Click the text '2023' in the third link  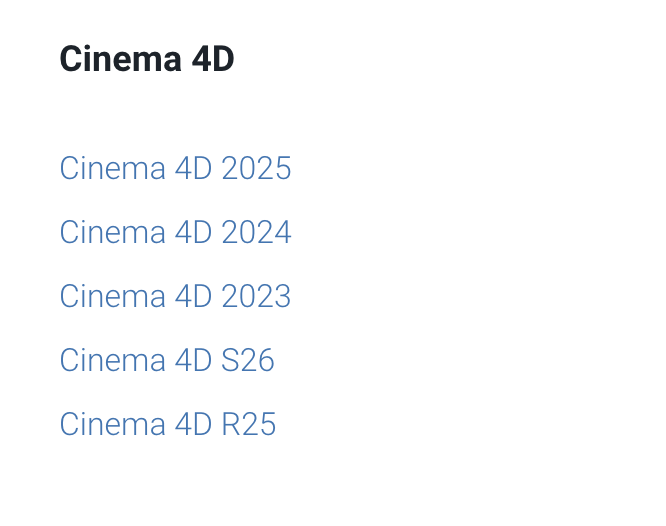(257, 296)
